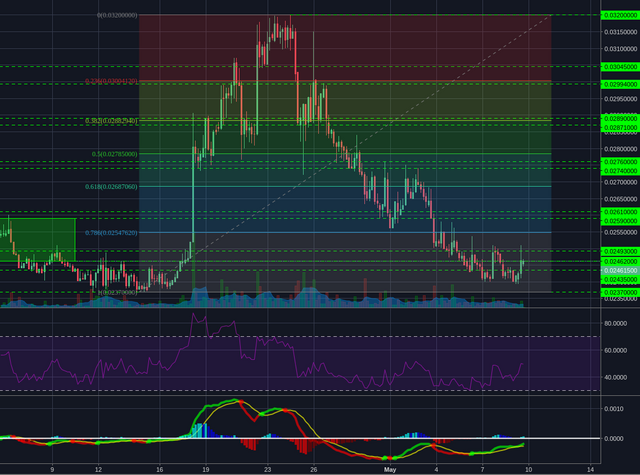640x475 pixels.
Task: Click the MACD 0.0000 axis value
Action: tap(614, 438)
